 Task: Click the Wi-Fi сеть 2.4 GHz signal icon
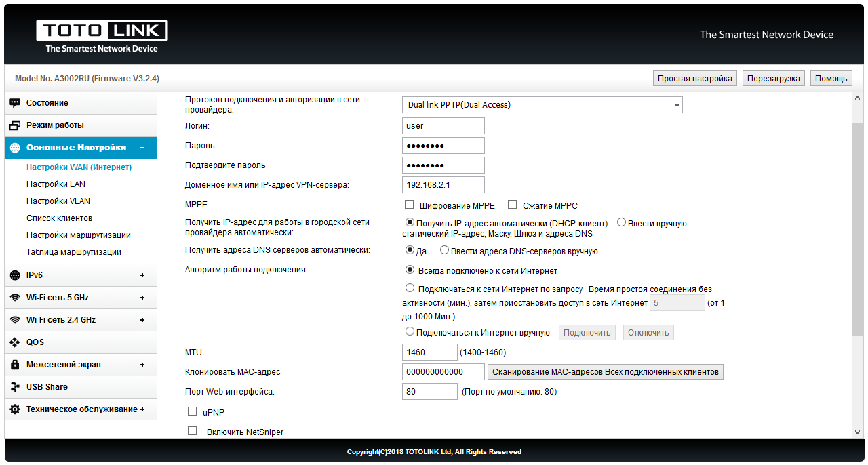15,320
